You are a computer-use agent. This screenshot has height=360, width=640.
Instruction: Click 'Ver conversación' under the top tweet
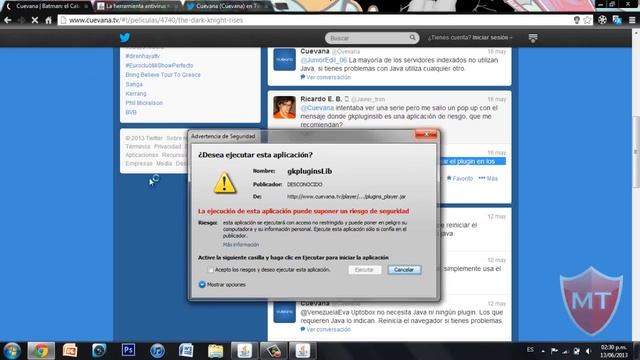pyautogui.click(x=325, y=77)
